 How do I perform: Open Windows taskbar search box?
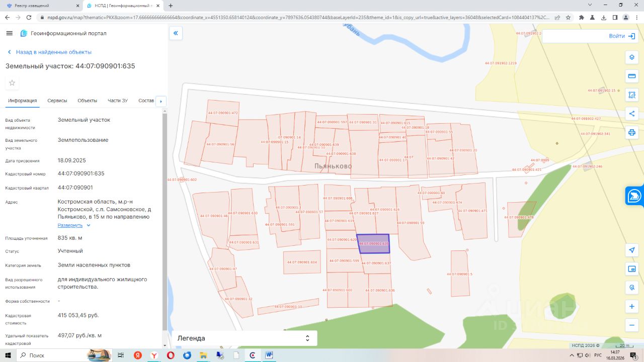click(x=55, y=355)
